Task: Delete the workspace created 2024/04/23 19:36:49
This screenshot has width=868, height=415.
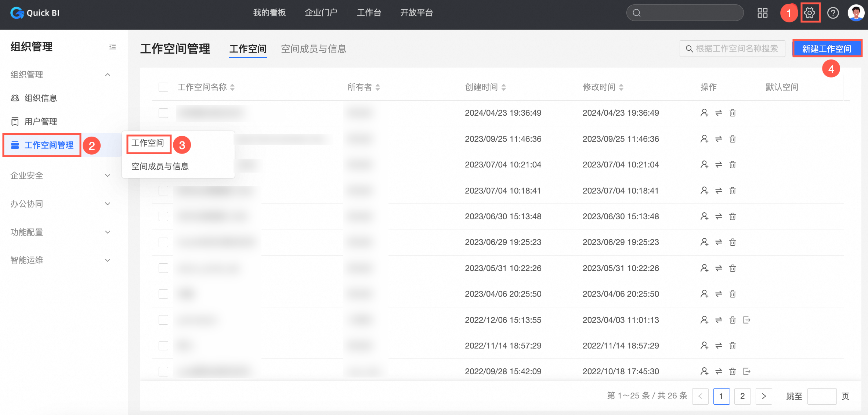Action: coord(733,113)
